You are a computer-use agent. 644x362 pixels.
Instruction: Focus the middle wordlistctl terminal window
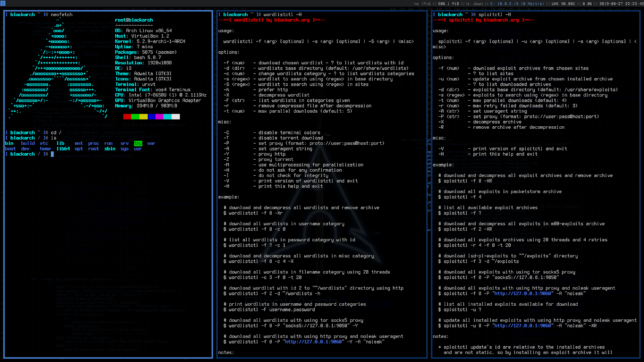coord(321,181)
